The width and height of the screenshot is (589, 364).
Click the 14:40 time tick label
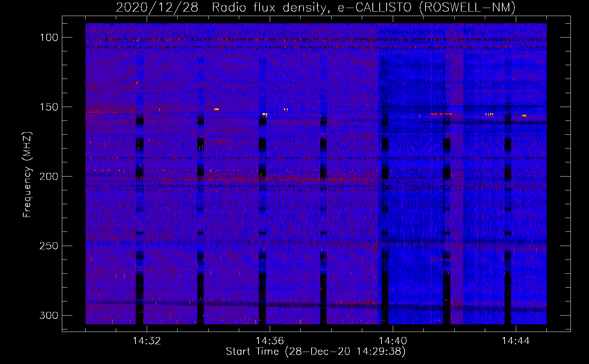point(393,341)
